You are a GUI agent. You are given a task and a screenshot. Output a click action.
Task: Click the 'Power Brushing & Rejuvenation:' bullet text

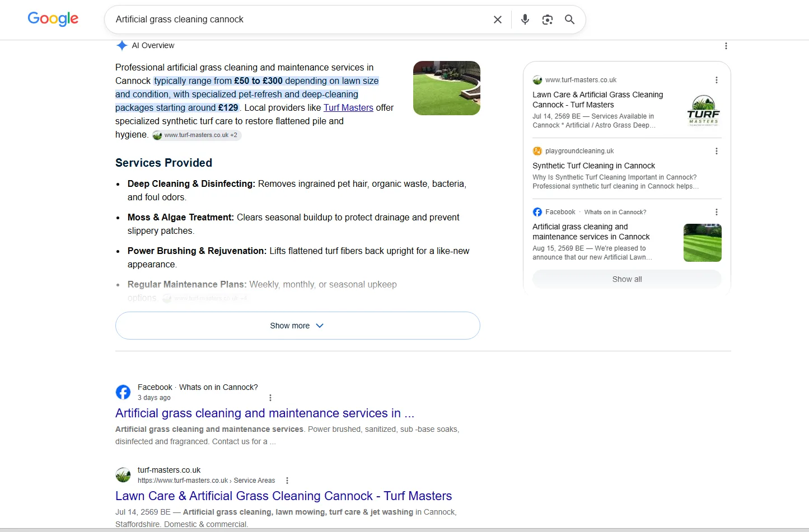click(197, 251)
